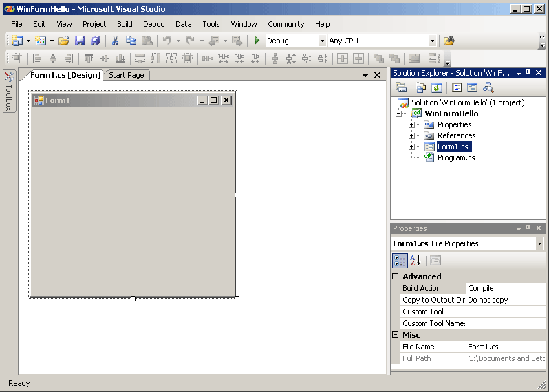The width and height of the screenshot is (549, 392).
Task: Expand the References node in the tree
Action: [411, 135]
